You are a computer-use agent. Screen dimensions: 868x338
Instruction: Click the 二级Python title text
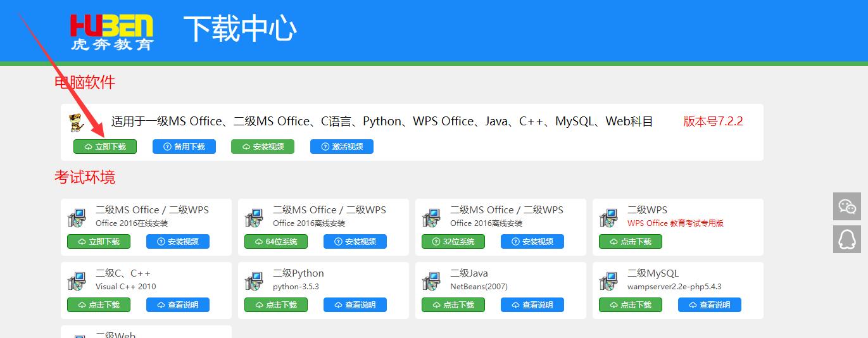click(298, 273)
